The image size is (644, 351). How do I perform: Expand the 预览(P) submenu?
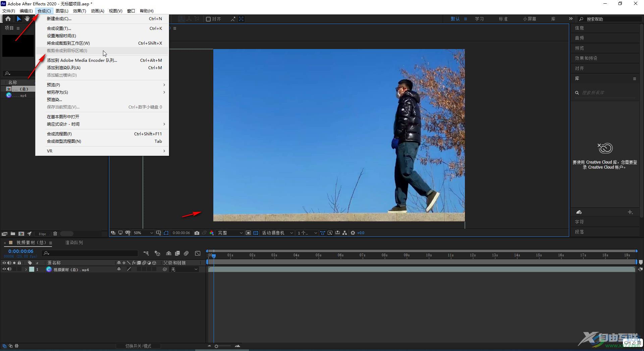pos(102,85)
